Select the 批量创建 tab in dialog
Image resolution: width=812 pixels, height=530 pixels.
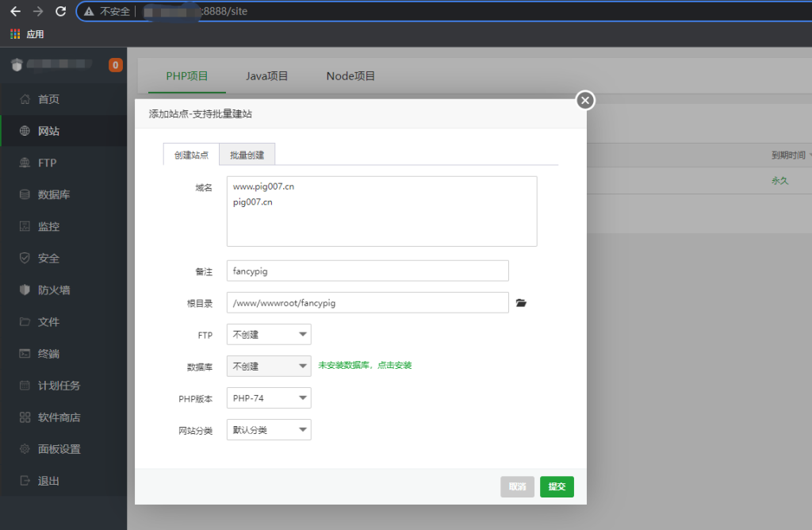(x=247, y=155)
